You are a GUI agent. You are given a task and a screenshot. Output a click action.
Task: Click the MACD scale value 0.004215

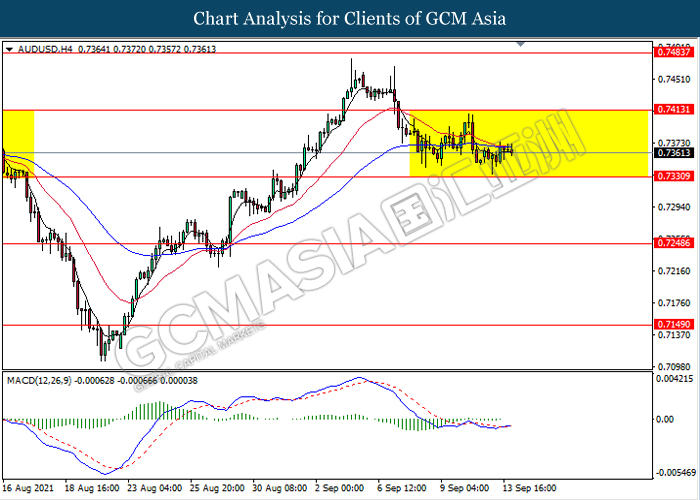675,379
